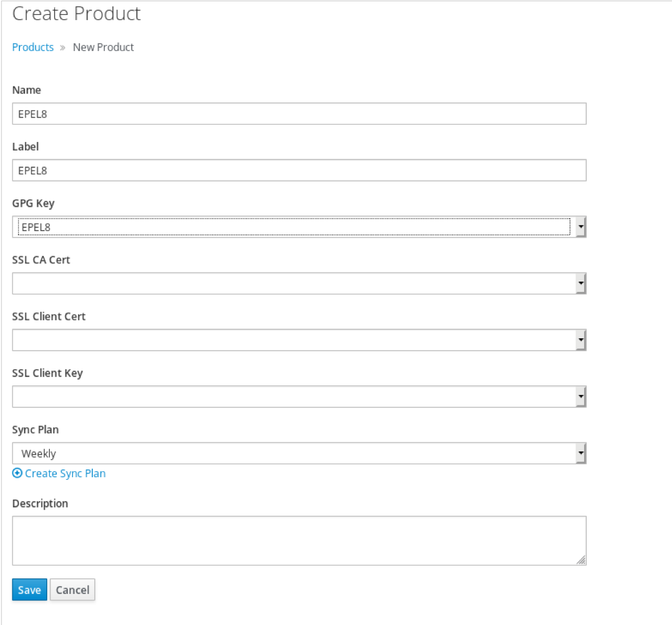Open the Sync Plan dropdown showing Weekly
Image resolution: width=672 pixels, height=625 pixels.
[297, 453]
